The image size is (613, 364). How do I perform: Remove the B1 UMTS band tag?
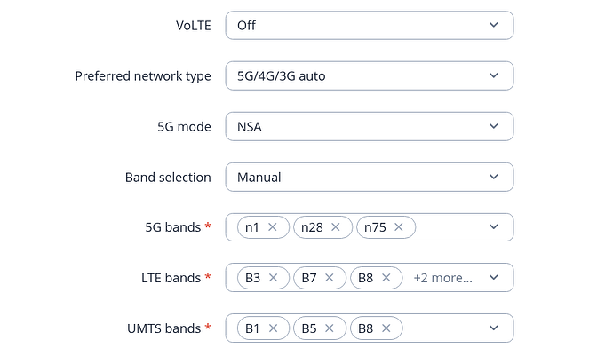[x=273, y=328]
